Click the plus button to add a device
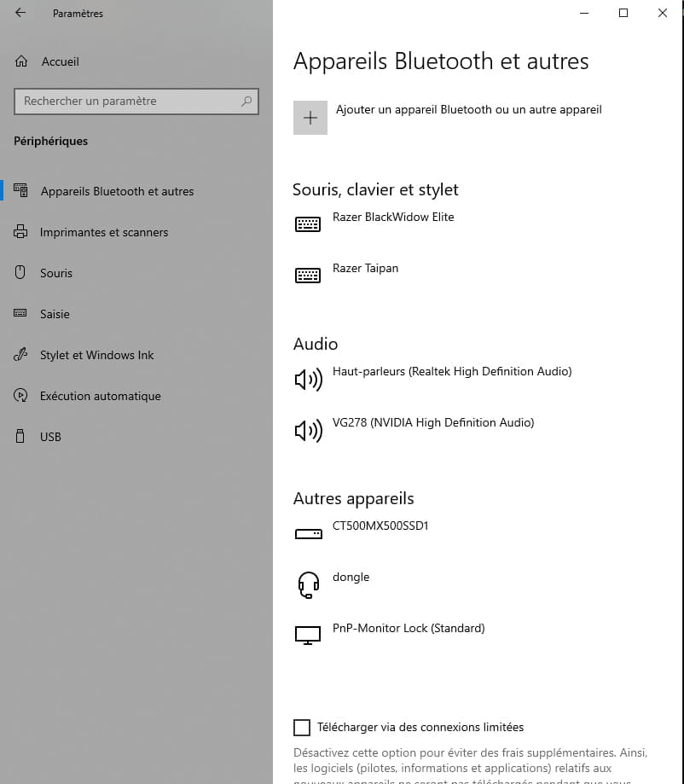684x784 pixels. [310, 118]
